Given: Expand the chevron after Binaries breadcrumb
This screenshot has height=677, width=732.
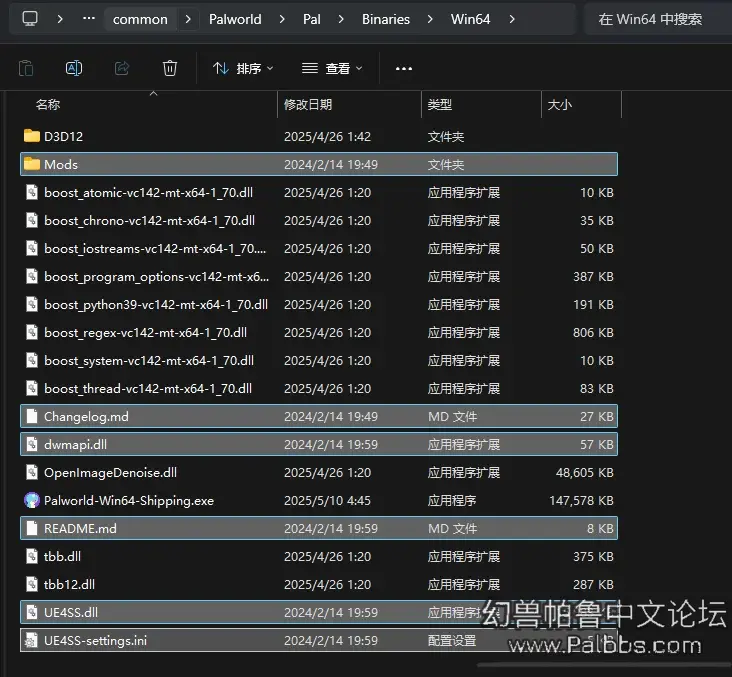Looking at the screenshot, I should tap(430, 19).
